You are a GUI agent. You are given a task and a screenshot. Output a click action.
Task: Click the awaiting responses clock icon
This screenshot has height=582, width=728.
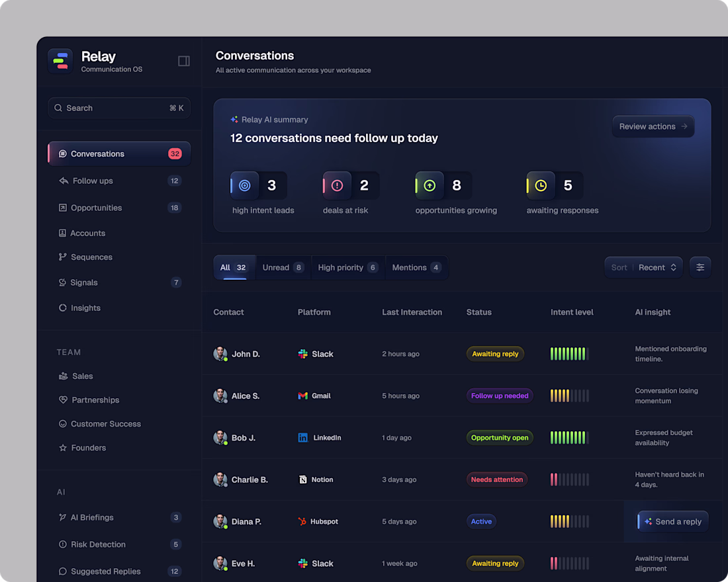541,186
